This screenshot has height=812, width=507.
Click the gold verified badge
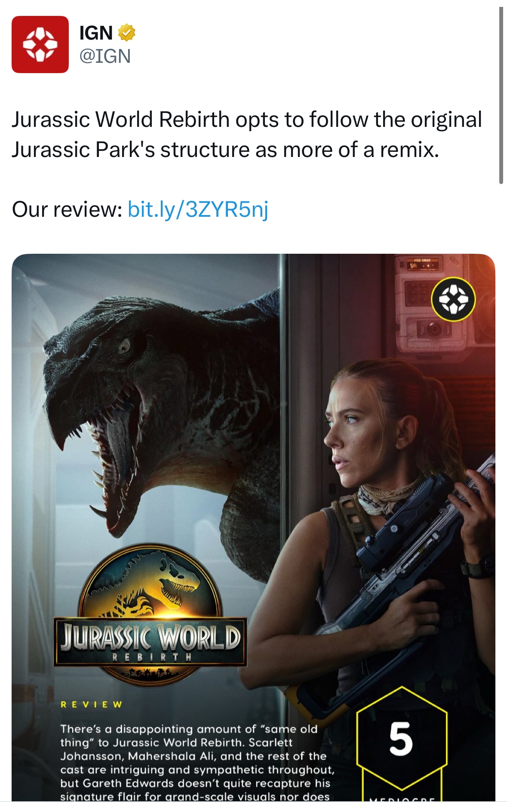coord(126,33)
